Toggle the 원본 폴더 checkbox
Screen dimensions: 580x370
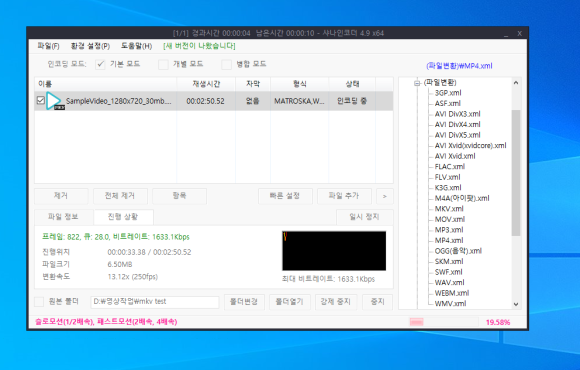[x=39, y=302]
